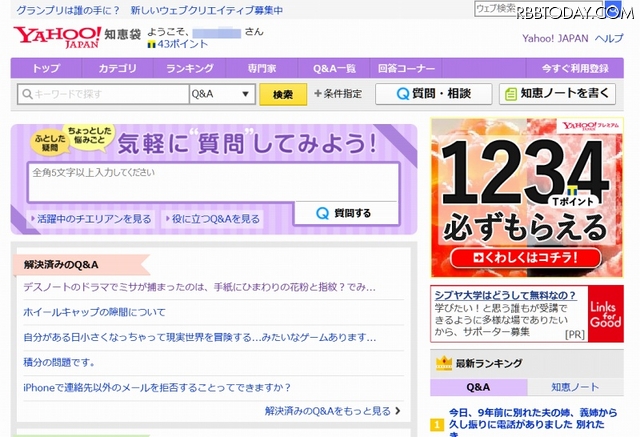640x437 pixels.
Task: Open the 回答コーナー menu item
Action: [406, 68]
